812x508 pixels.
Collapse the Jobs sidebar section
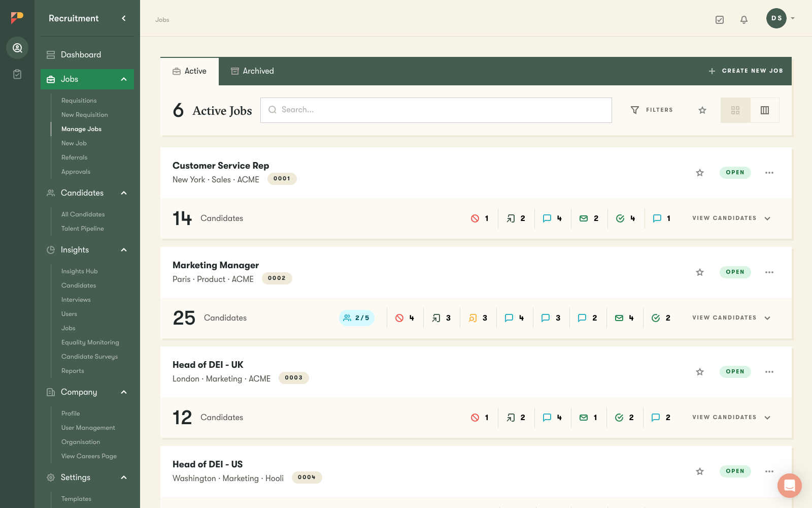(x=124, y=79)
